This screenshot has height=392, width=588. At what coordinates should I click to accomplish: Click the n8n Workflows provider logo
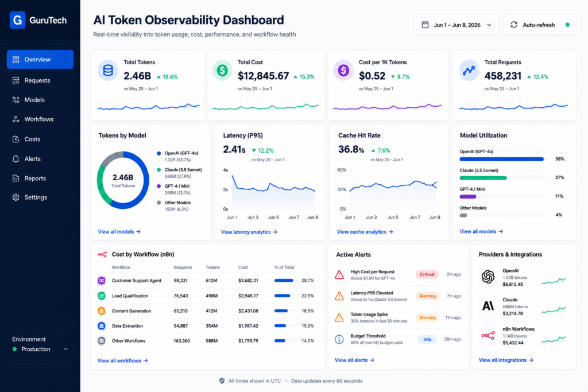click(488, 335)
